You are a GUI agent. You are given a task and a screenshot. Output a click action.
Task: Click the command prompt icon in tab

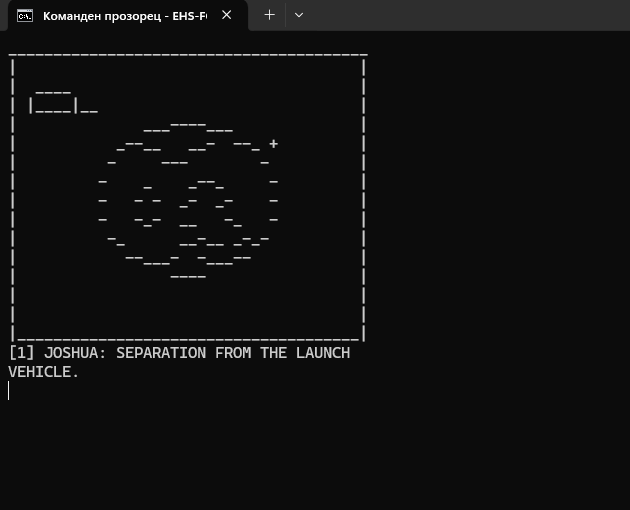[25, 16]
